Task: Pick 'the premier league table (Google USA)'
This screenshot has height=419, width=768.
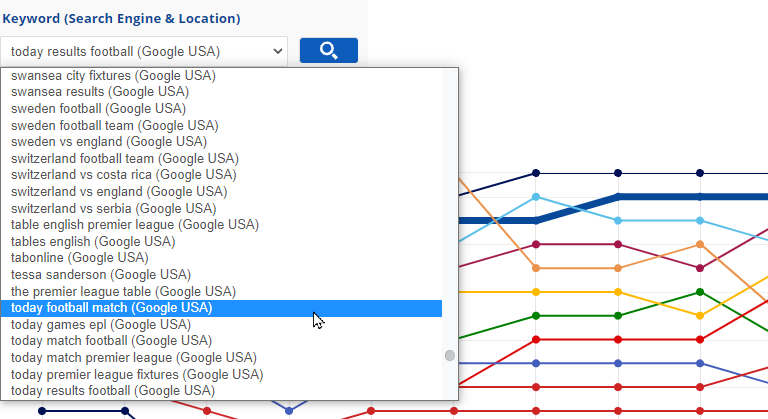Action: pyautogui.click(x=123, y=291)
